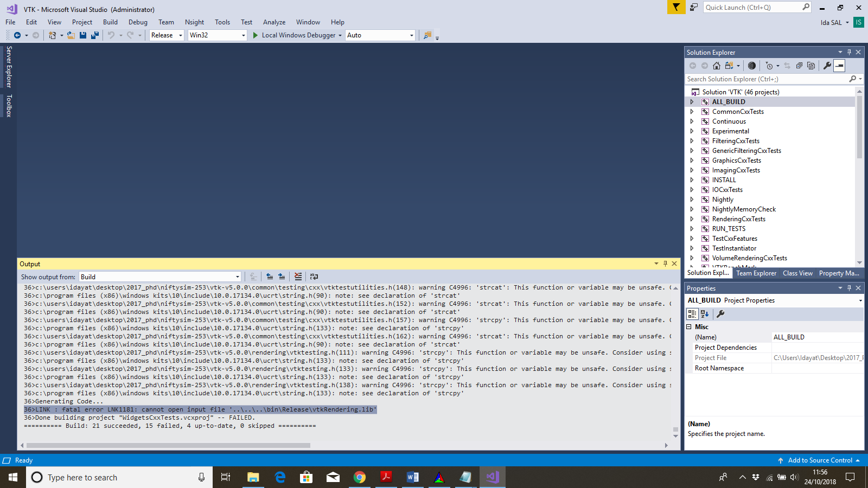Click the Save single-disk icon

[83, 35]
